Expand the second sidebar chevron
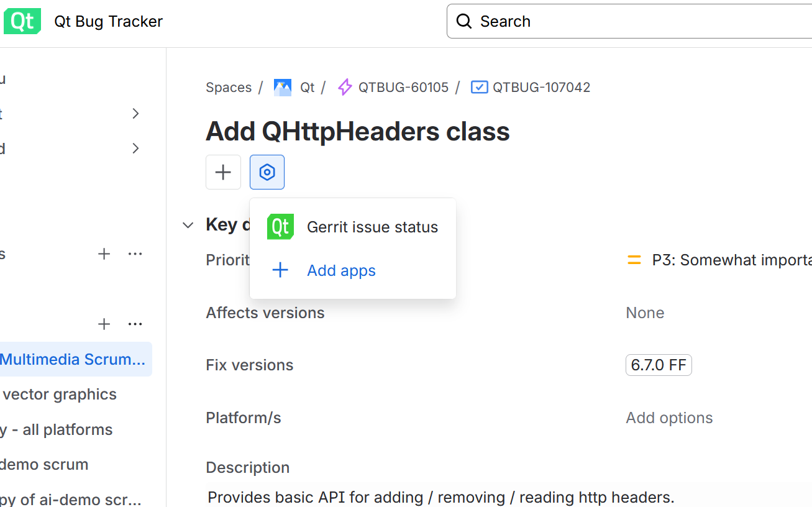812x507 pixels. [x=136, y=148]
